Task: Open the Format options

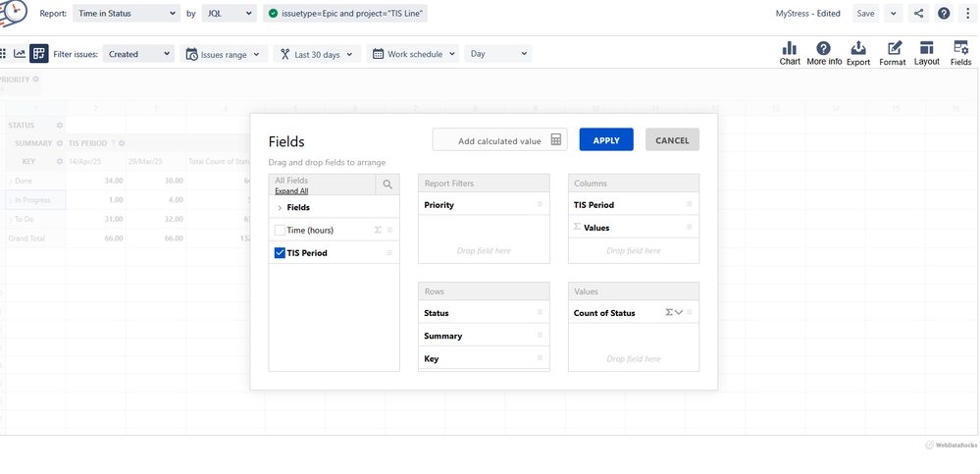Action: 893,53
